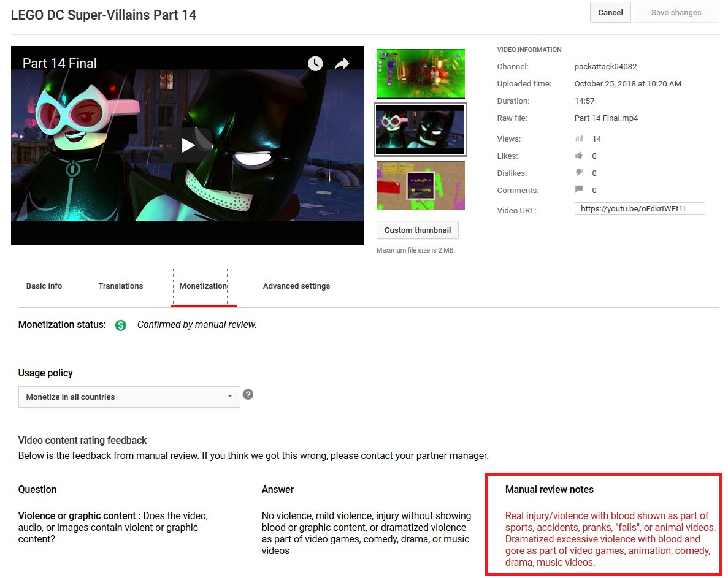Open the usage policy help question mark
The image size is (728, 578).
pyautogui.click(x=248, y=394)
